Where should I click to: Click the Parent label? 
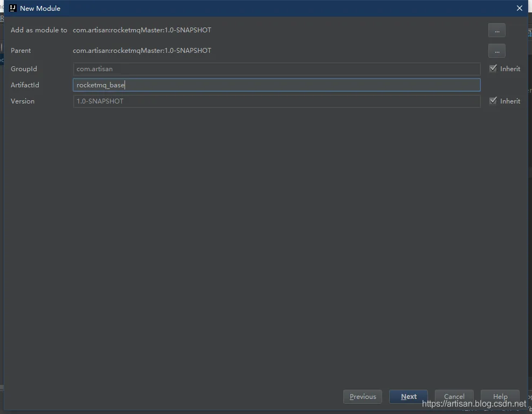[x=21, y=51]
